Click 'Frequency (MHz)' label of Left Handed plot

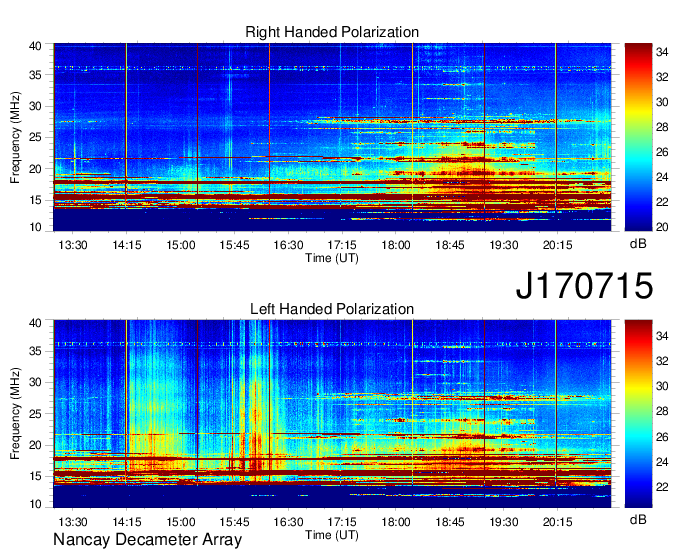tap(15, 414)
